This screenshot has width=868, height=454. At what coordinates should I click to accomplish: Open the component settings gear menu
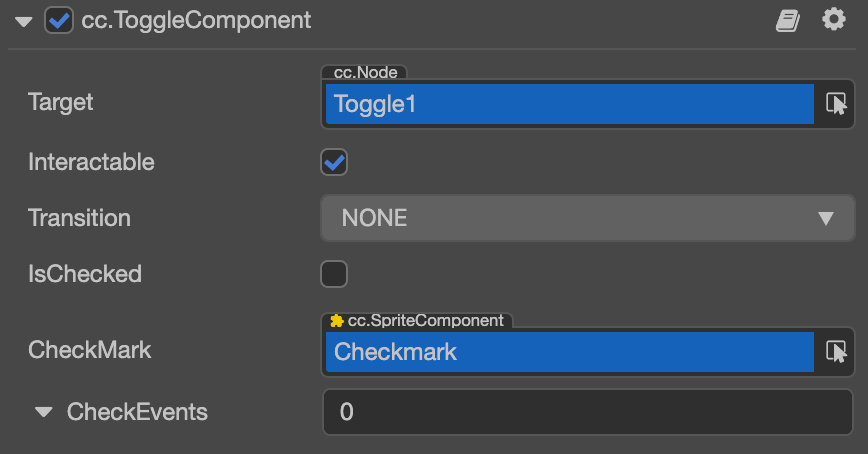[x=834, y=20]
